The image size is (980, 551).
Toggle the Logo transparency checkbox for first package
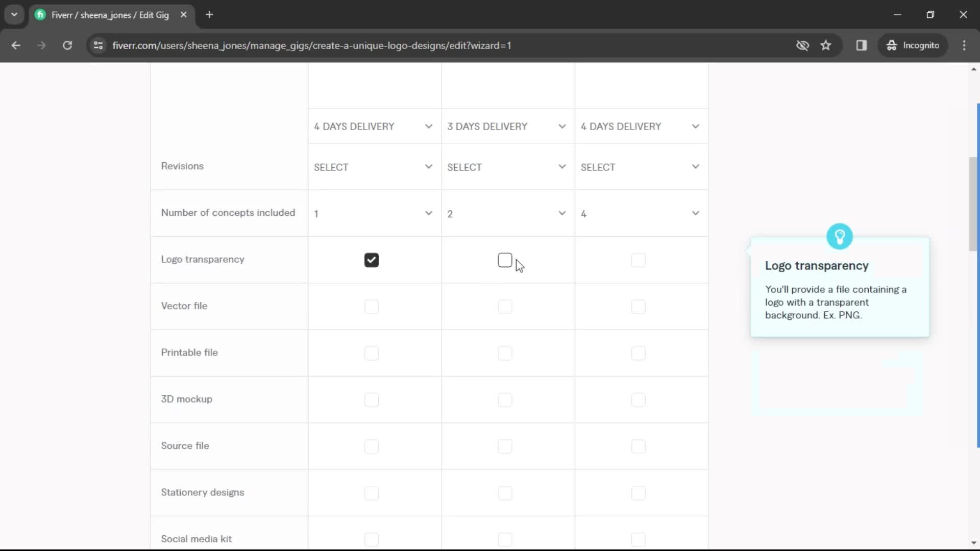[372, 259]
